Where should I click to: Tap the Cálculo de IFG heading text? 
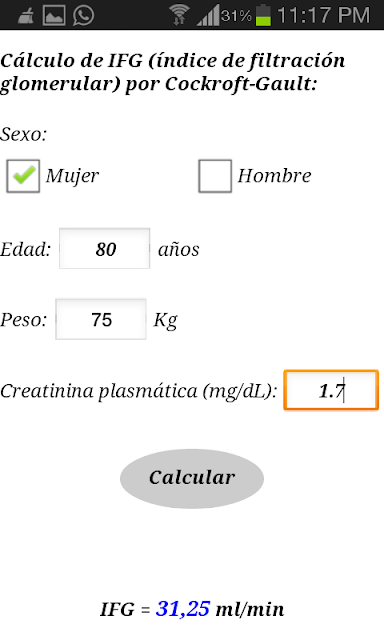173,72
